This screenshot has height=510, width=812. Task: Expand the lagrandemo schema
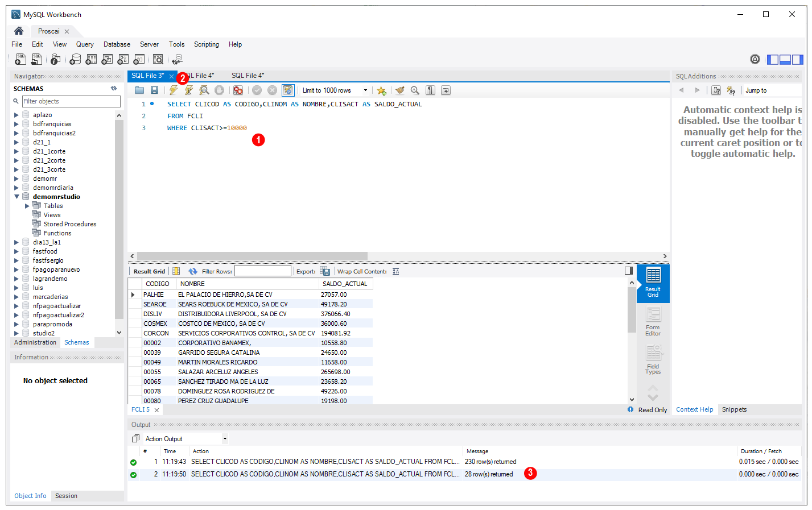[17, 279]
